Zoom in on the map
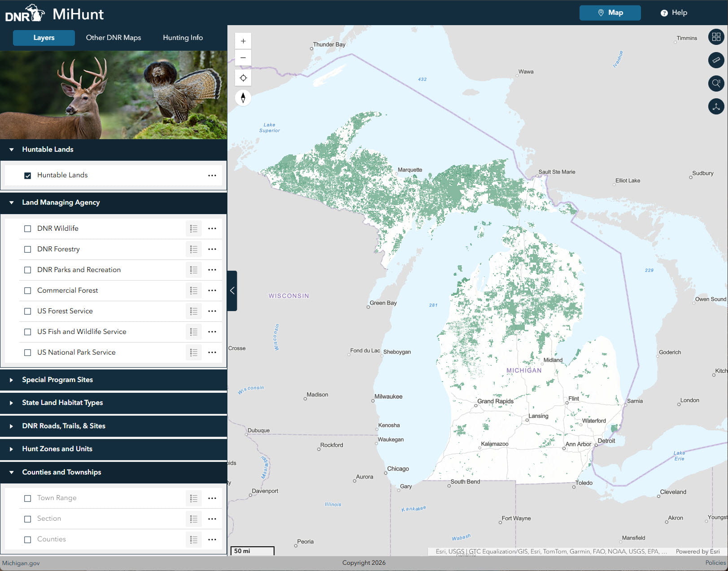Image resolution: width=728 pixels, height=571 pixels. 243,41
